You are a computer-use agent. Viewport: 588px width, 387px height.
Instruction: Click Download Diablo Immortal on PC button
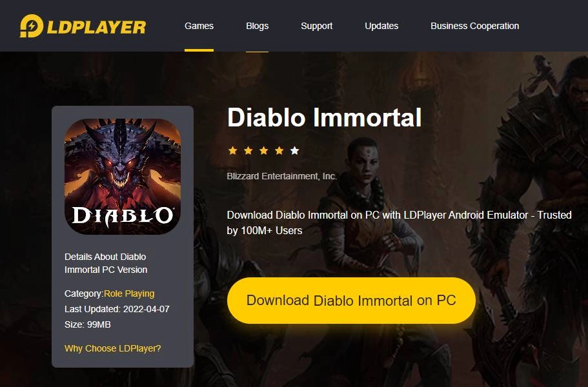(351, 301)
